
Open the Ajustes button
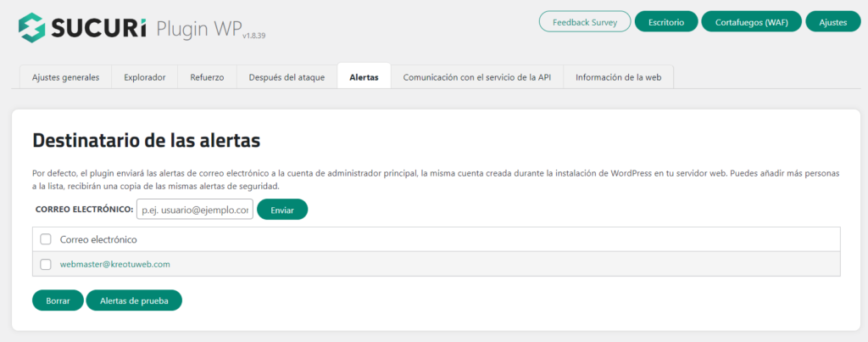click(833, 21)
